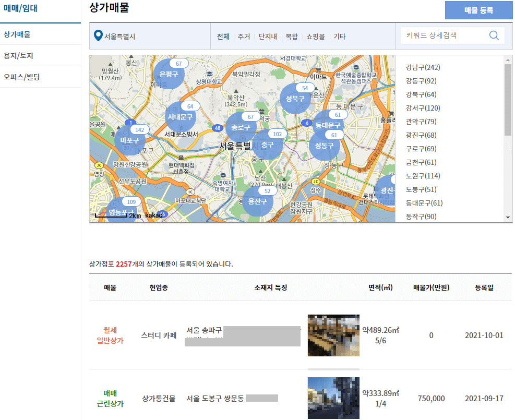Click the 서울 도봉구 쌍문동 listing address
Screen dimensions: 515x420
point(215,398)
